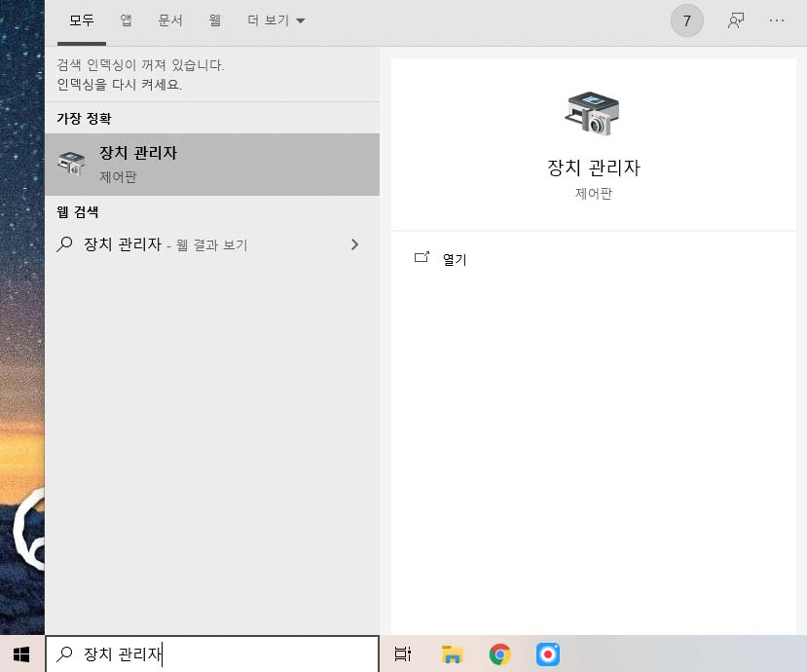Click 장치 관리자 - 웹 결과 보기 search suggestion

(x=212, y=244)
